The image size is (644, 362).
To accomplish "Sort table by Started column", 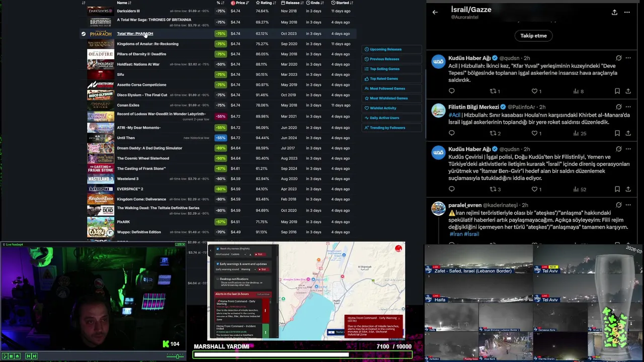I will click(x=342, y=3).
